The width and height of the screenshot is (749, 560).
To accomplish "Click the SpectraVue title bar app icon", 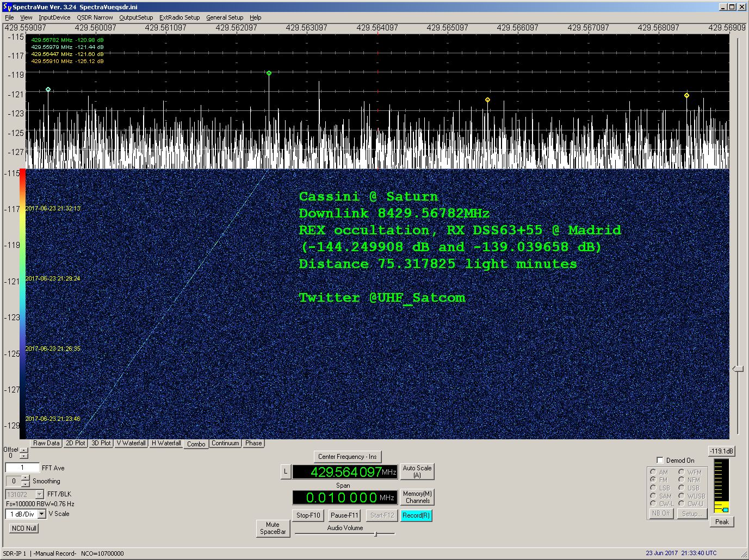I will pyautogui.click(x=7, y=7).
